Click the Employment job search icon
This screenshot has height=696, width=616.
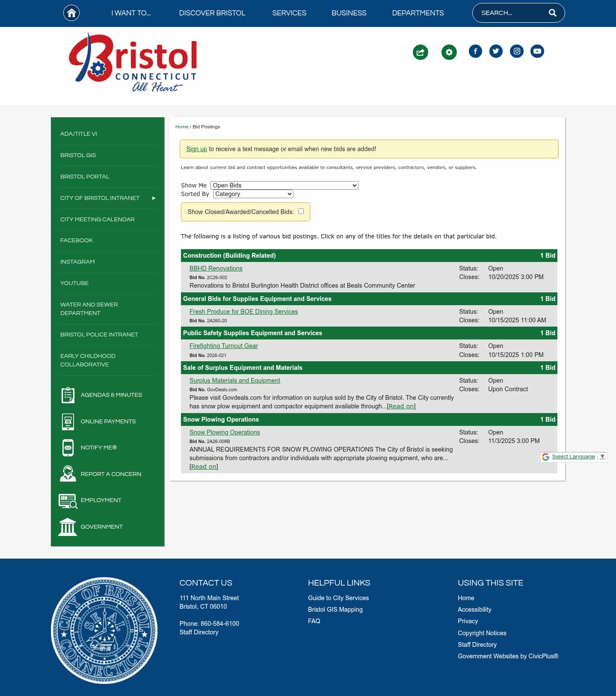pyautogui.click(x=68, y=500)
